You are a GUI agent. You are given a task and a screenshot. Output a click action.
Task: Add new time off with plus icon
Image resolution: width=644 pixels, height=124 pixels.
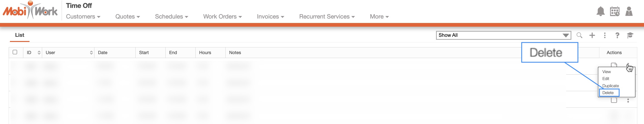click(x=592, y=35)
